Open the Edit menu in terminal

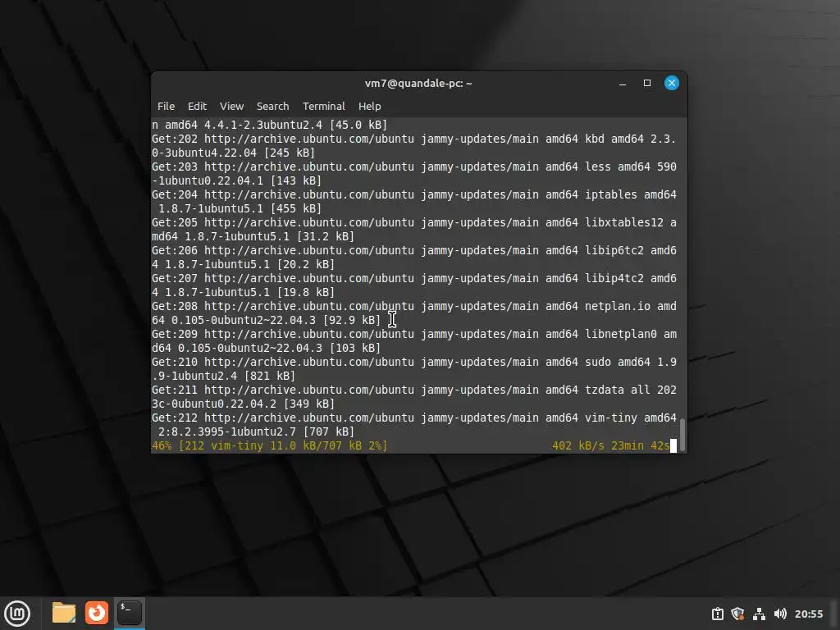tap(197, 106)
